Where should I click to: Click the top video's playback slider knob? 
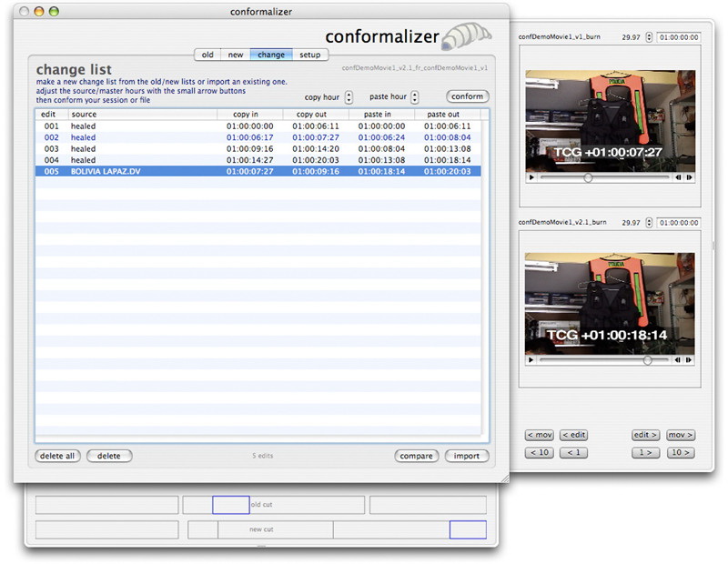[588, 177]
